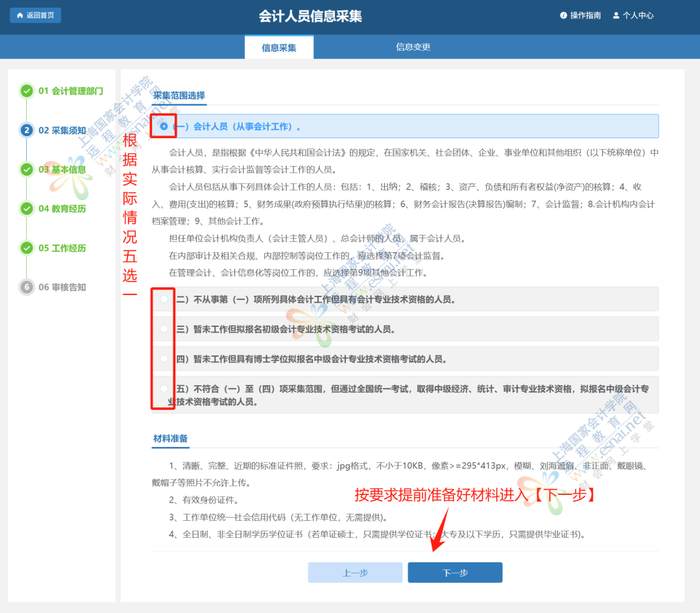
Task: Switch to 信息变更 tab
Action: [x=413, y=47]
